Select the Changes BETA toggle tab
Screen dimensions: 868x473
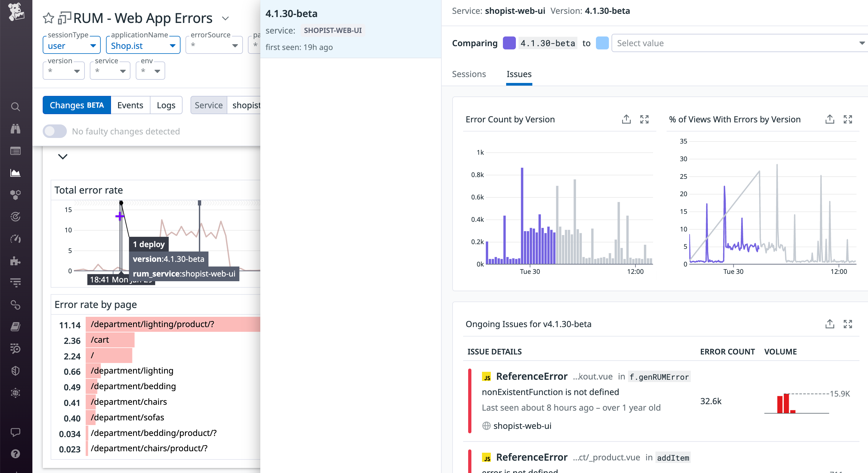(77, 105)
